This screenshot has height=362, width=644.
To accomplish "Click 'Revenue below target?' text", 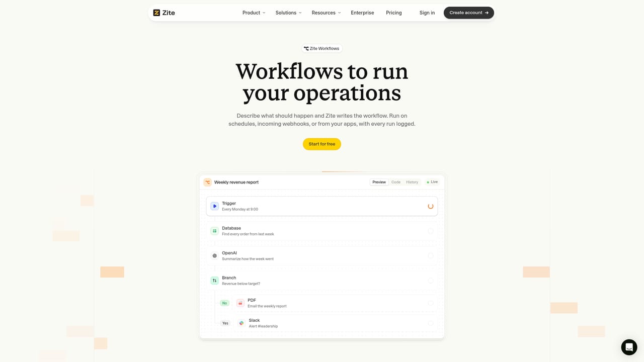I will click(241, 284).
